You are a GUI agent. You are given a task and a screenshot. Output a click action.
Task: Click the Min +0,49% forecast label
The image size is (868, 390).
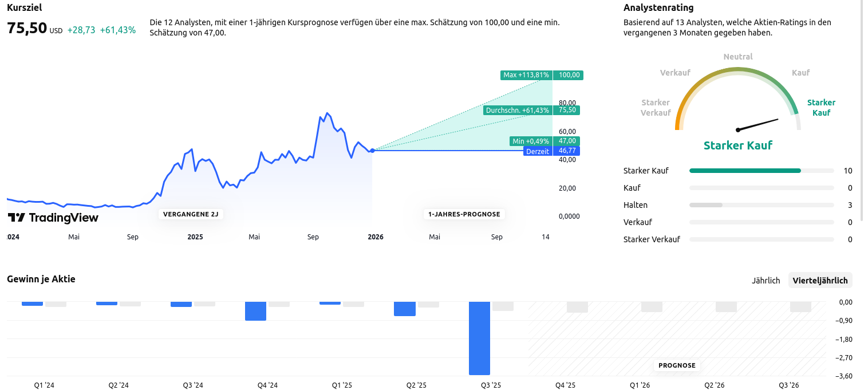pyautogui.click(x=530, y=141)
